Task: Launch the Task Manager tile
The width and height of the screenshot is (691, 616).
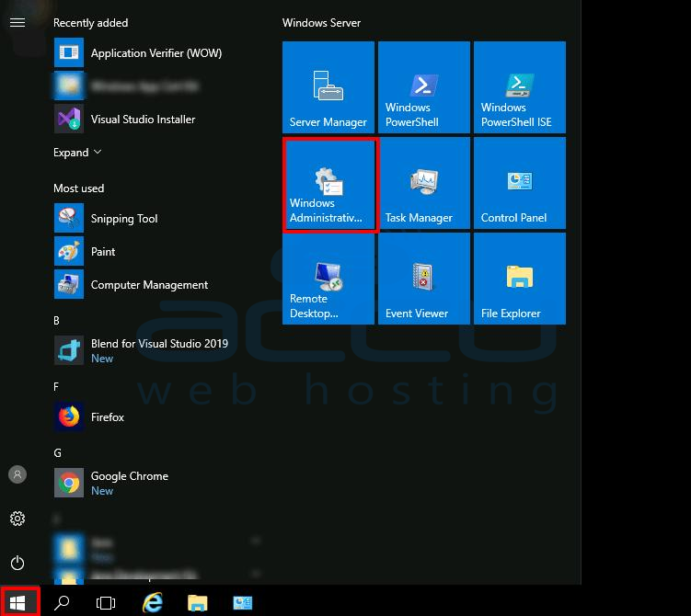Action: (424, 183)
